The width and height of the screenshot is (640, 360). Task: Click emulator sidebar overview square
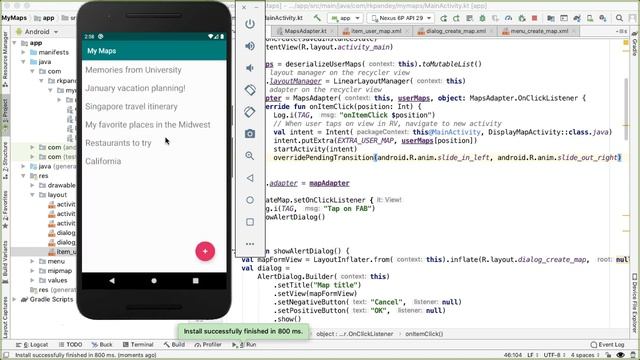click(x=250, y=222)
